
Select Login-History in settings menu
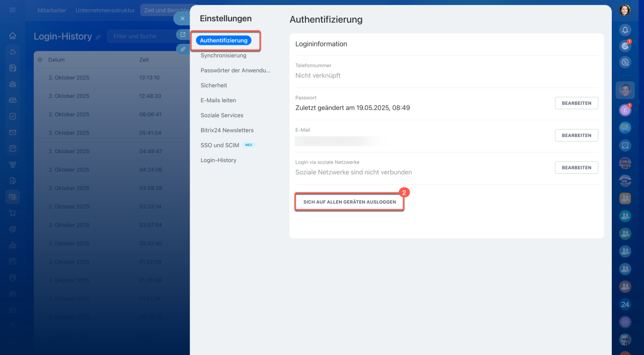pyautogui.click(x=218, y=160)
